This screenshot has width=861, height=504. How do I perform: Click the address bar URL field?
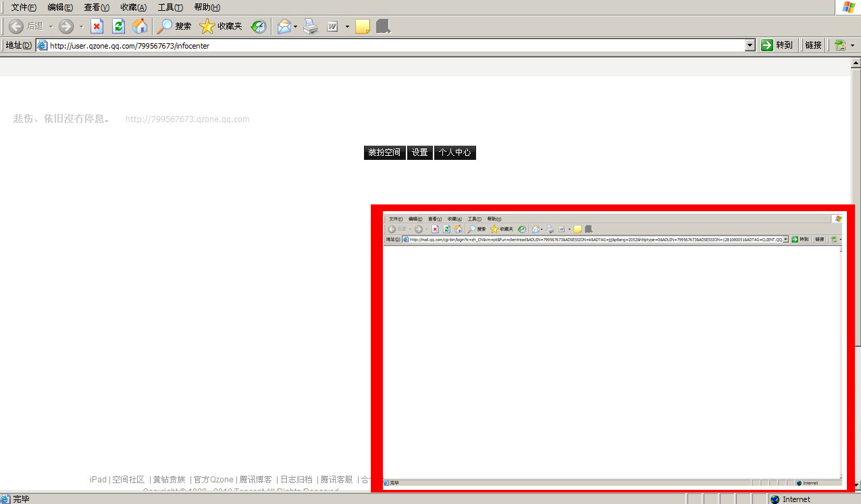coord(396,45)
